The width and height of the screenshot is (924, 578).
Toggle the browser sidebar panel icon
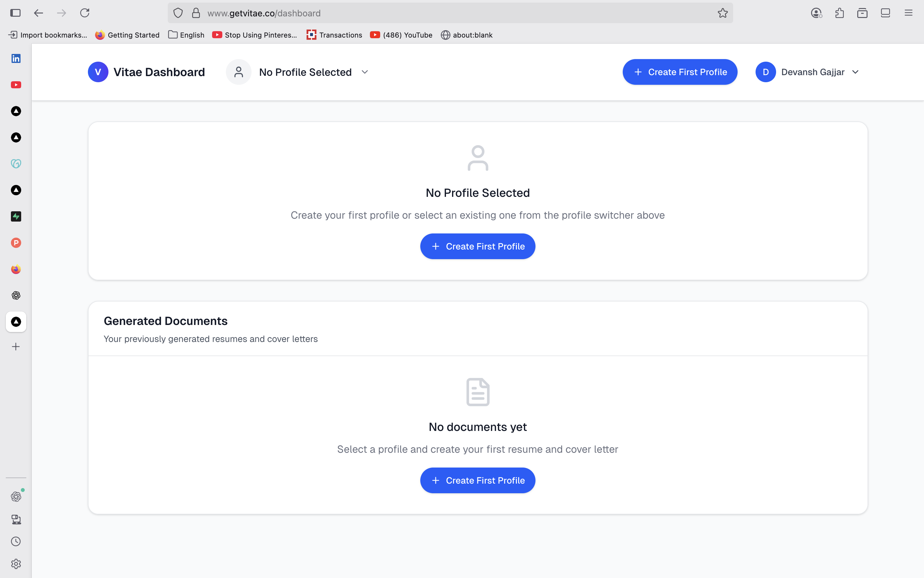coord(15,13)
